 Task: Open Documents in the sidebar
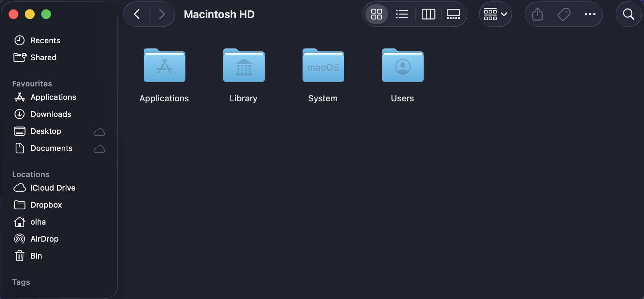(x=59, y=148)
